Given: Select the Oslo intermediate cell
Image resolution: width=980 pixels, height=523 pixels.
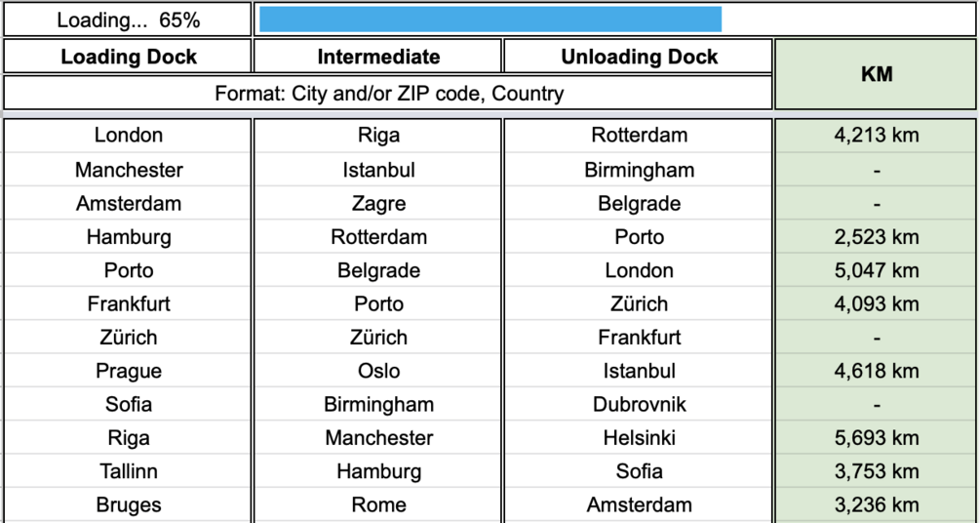Looking at the screenshot, I should (378, 371).
